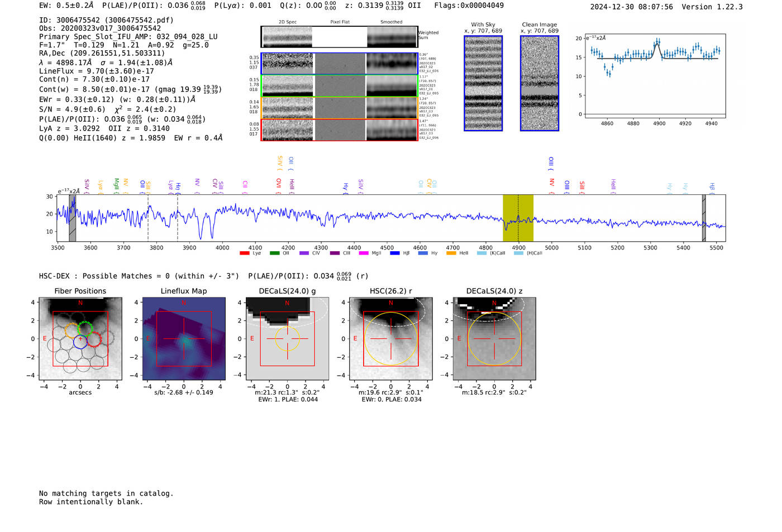The image size is (782, 532).
Task: Click the LineFlux = 9.70(±3.60)e-17 value
Action: pos(97,71)
